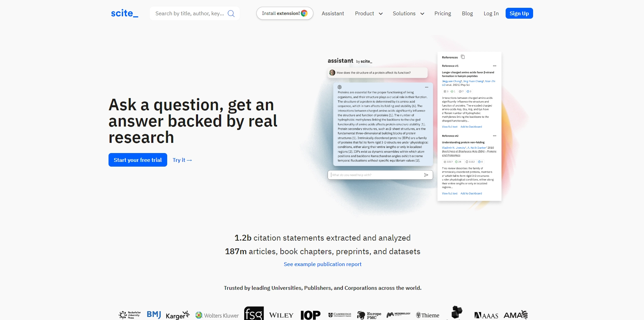Go to the Pricing page
The height and width of the screenshot is (320, 644).
443,14
